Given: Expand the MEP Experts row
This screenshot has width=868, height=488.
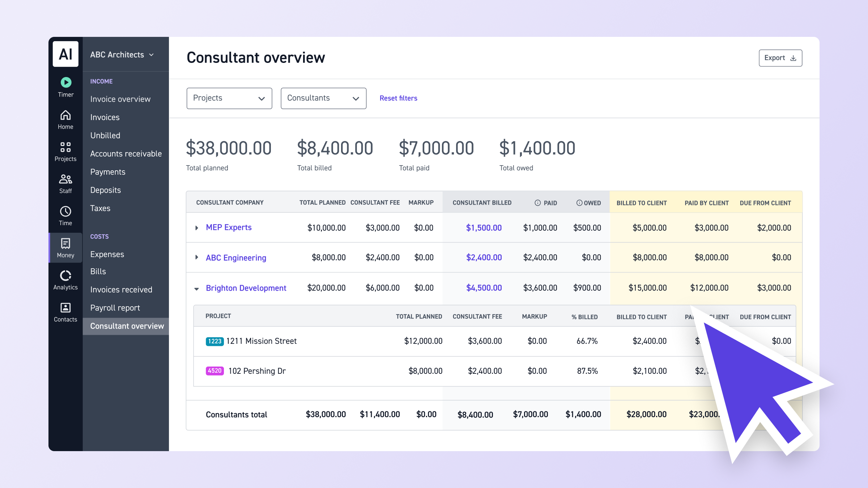Looking at the screenshot, I should [197, 228].
